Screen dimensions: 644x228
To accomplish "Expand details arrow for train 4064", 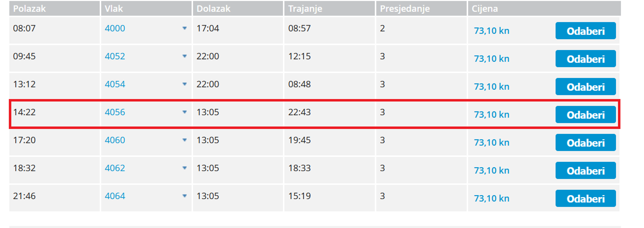I will pyautogui.click(x=184, y=196).
